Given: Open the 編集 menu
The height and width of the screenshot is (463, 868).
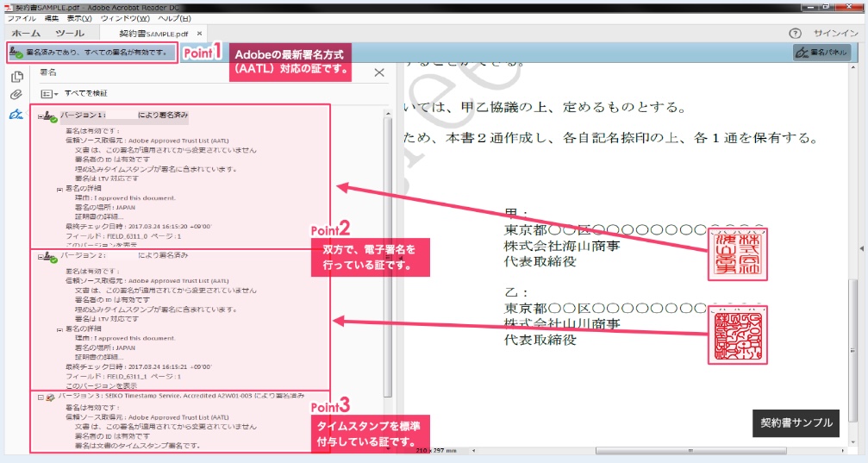Looking at the screenshot, I should 52,18.
